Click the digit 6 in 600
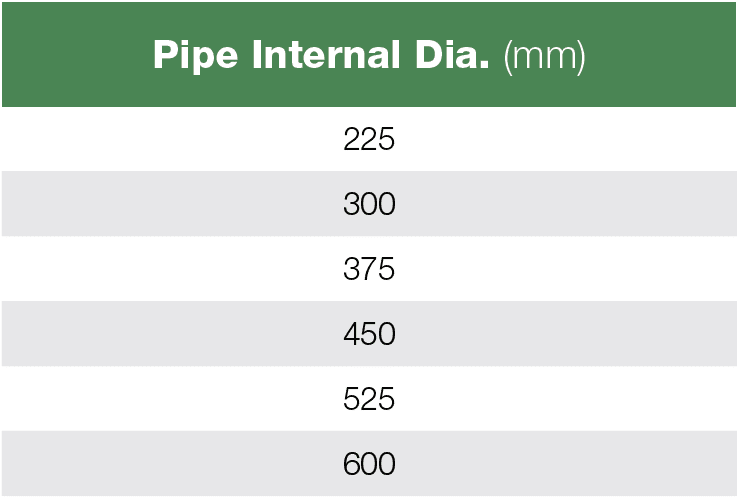Image resolution: width=739 pixels, height=499 pixels. pos(352,464)
